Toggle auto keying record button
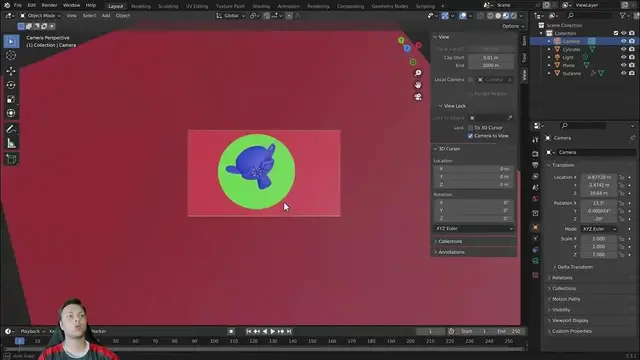Viewport: 640px width, 360px height. 231,331
